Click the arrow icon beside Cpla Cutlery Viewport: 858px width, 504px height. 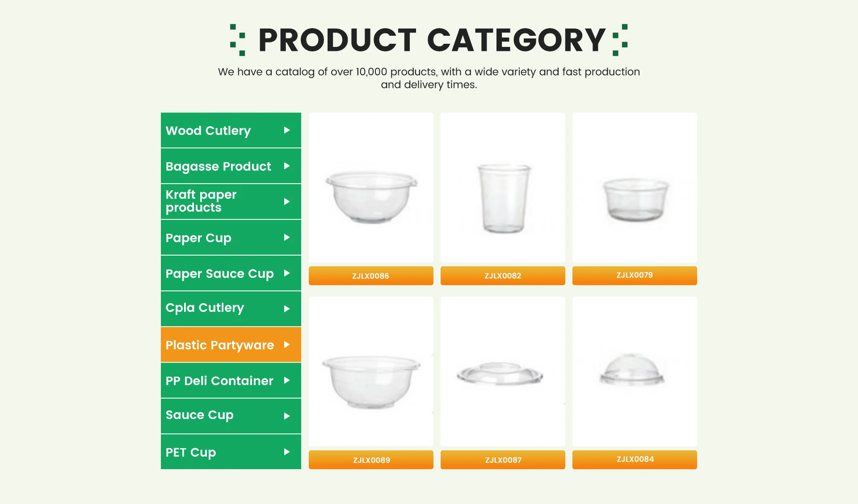tap(287, 309)
